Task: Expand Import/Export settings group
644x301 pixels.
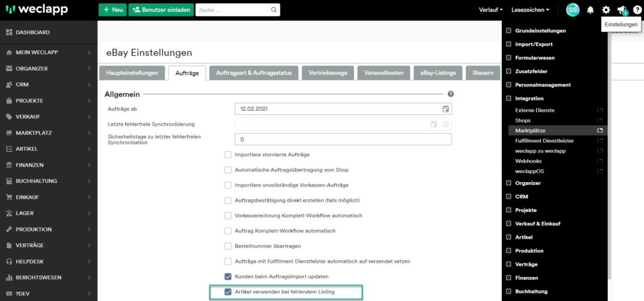Action: point(533,45)
